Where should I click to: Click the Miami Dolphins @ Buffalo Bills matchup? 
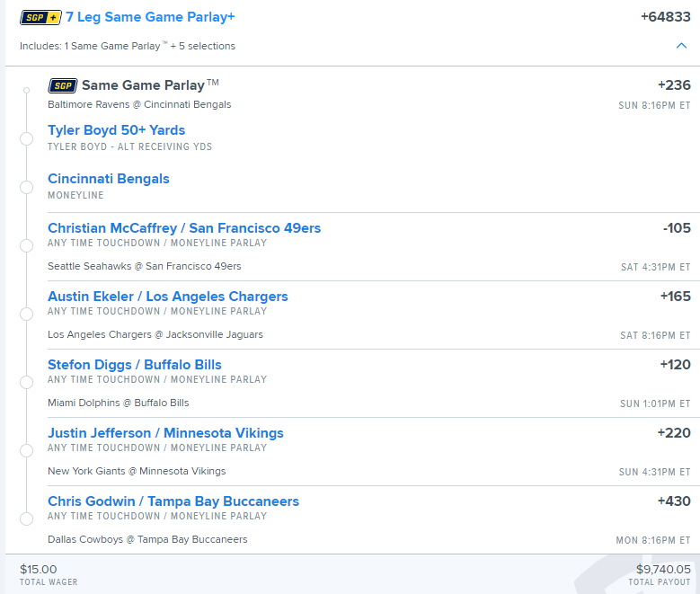tap(119, 403)
